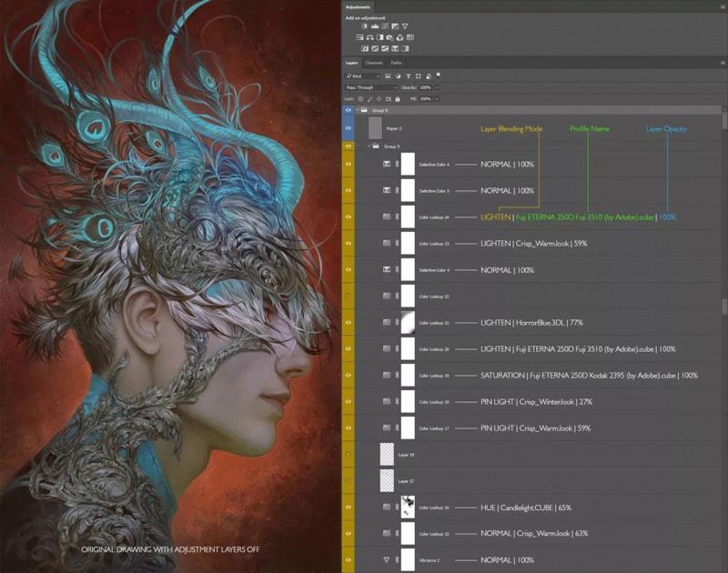Open the Pass Through blend mode dropdown
The width and height of the screenshot is (728, 573).
pyautogui.click(x=371, y=87)
